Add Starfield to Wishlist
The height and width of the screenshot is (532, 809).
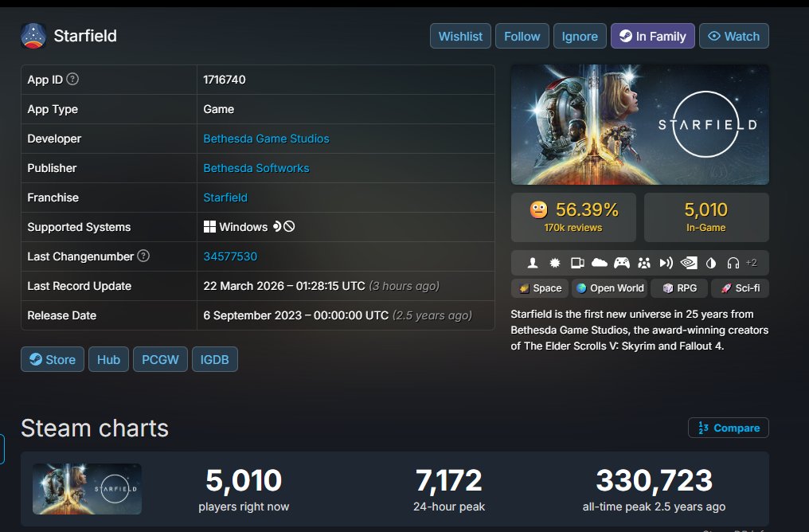point(460,36)
